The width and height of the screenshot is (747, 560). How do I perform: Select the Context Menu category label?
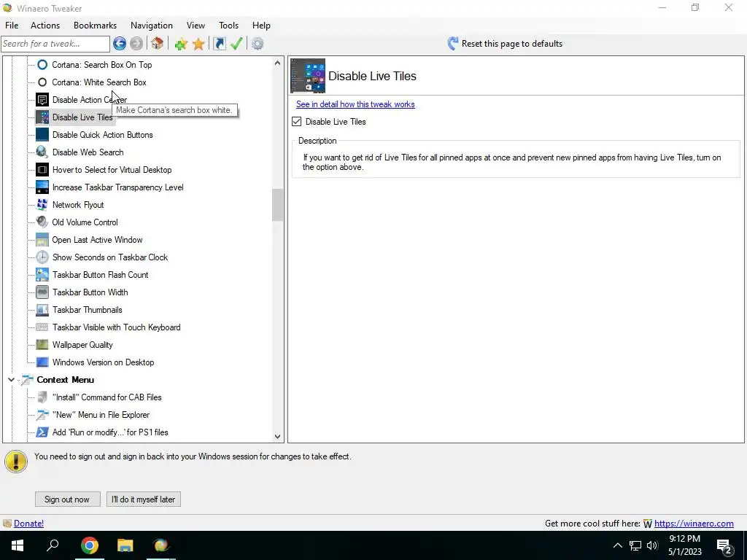(x=65, y=380)
